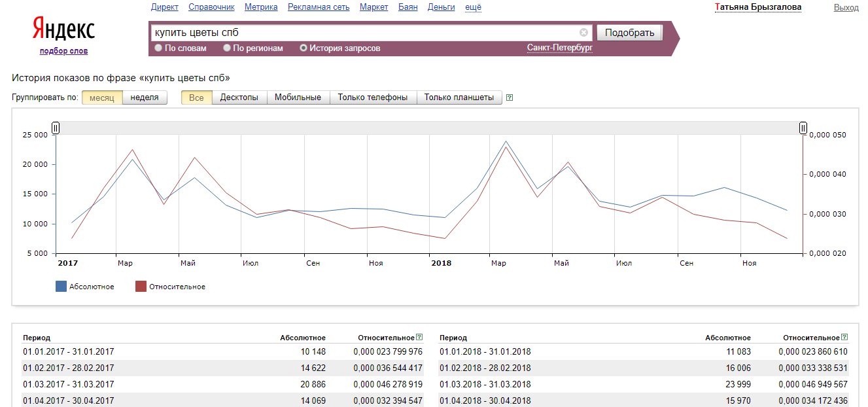Expand the ещё services menu
Image resolution: width=868 pixels, height=407 pixels.
click(x=473, y=7)
